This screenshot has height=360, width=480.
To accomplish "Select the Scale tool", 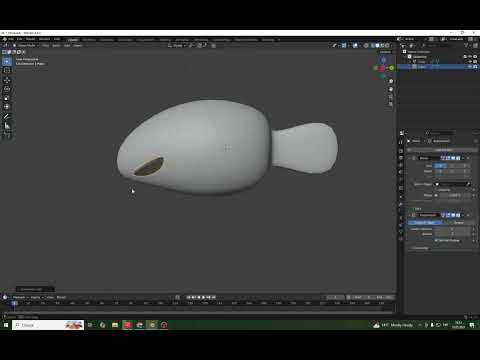I will coord(7,98).
